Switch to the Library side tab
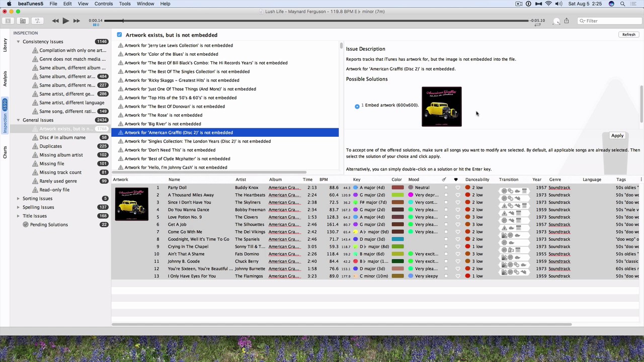Viewport: 644px width, 362px height. click(5, 44)
